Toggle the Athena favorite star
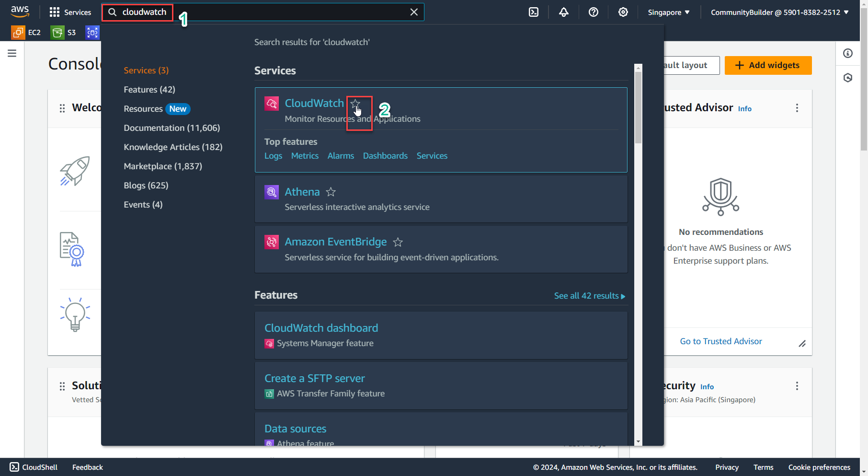Viewport: 868px width, 476px height. (x=331, y=192)
